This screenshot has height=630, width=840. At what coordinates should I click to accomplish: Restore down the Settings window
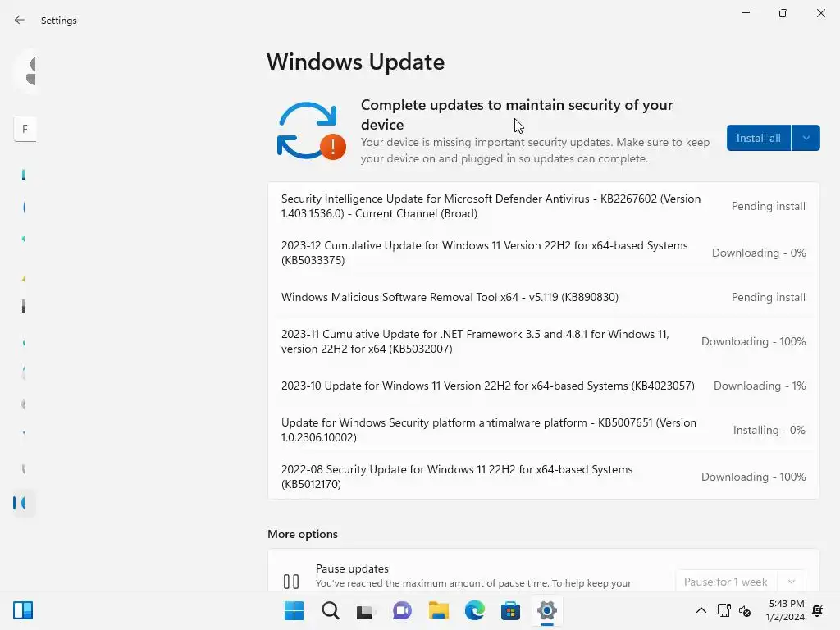(783, 13)
